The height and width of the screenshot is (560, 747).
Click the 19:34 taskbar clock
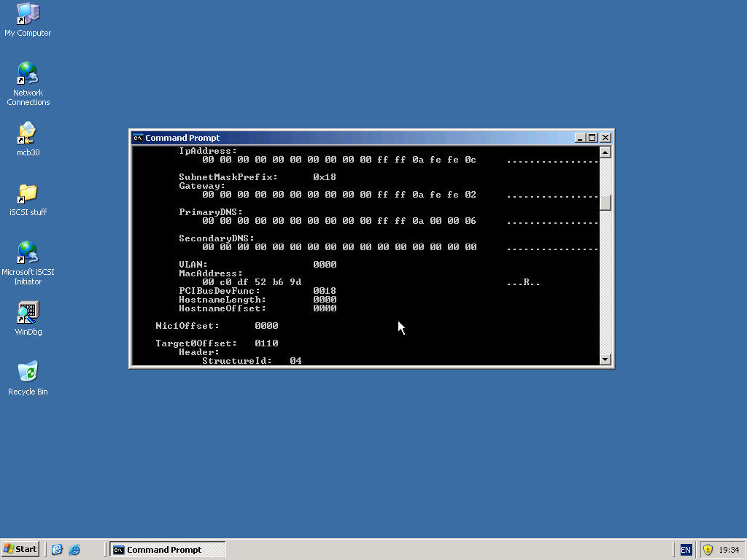[729, 550]
